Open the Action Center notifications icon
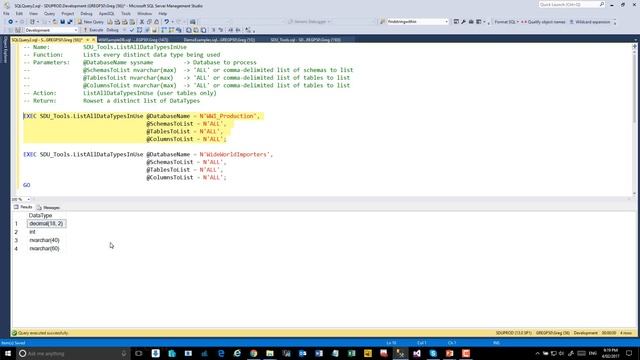The width and height of the screenshot is (640, 360). point(629,353)
